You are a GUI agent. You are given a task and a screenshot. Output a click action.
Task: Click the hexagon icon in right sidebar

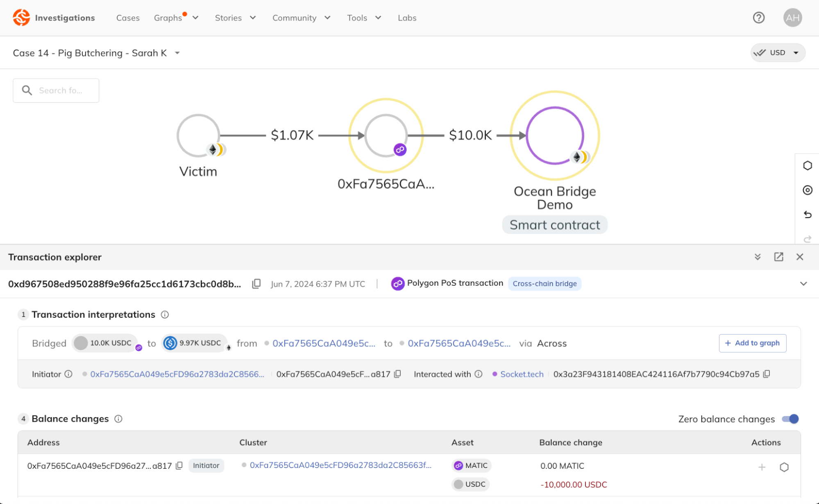click(807, 166)
